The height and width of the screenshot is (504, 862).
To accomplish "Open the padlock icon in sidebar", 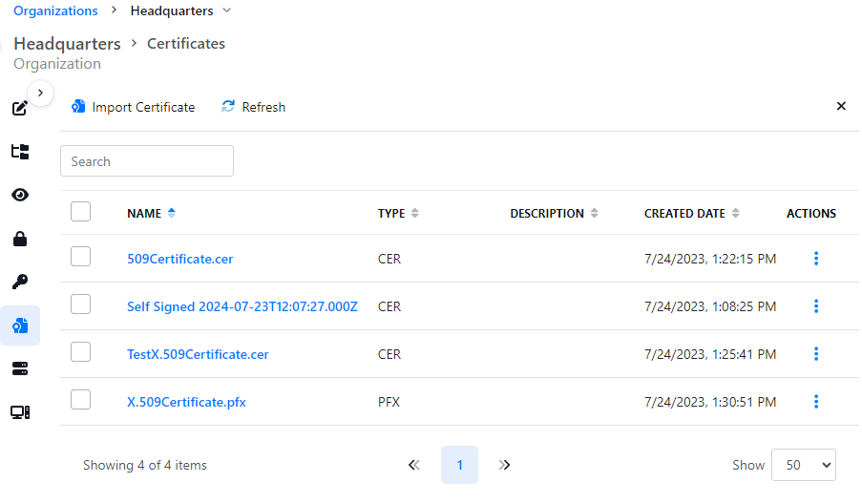I will tap(19, 239).
